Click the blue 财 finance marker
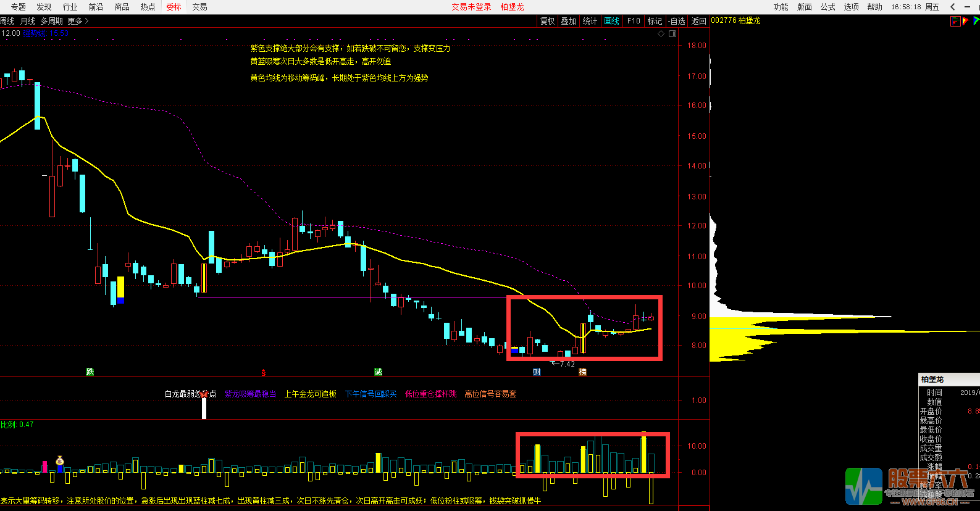The height and width of the screenshot is (511, 980). [x=537, y=372]
